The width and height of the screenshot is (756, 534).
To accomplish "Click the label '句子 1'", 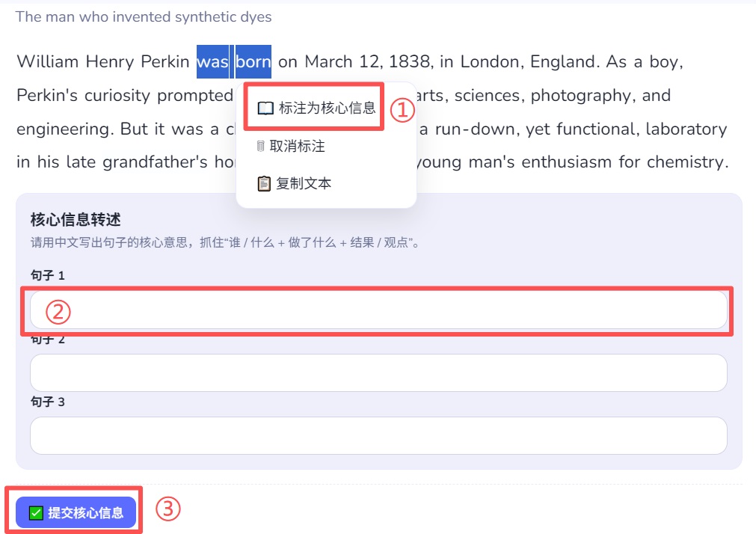I will [47, 275].
